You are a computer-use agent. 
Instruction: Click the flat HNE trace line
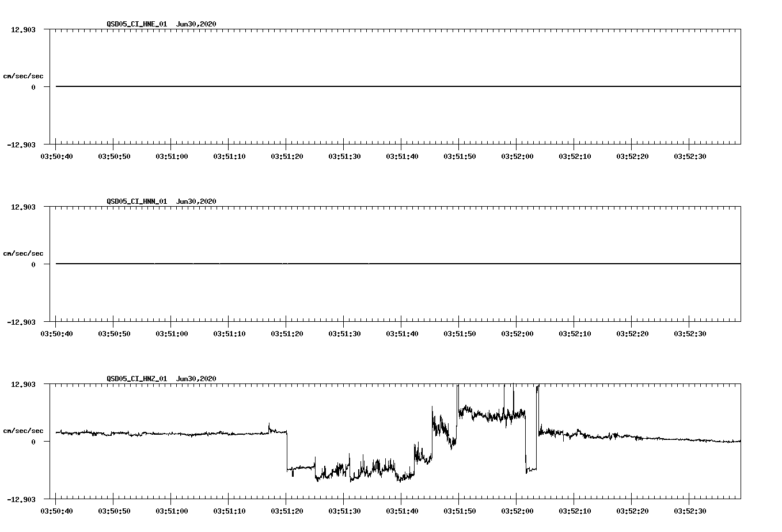(x=398, y=86)
